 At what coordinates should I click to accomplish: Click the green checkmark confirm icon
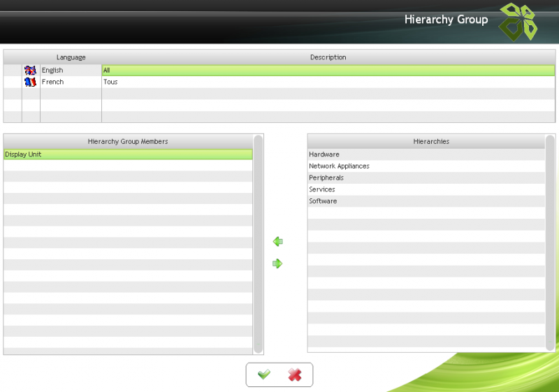pos(263,375)
